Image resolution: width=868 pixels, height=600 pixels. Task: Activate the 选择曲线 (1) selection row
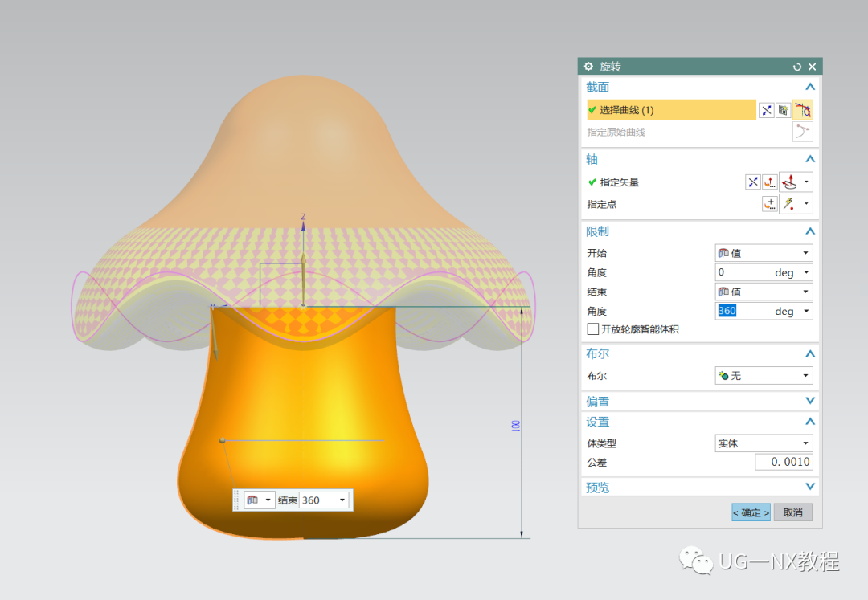(671, 110)
